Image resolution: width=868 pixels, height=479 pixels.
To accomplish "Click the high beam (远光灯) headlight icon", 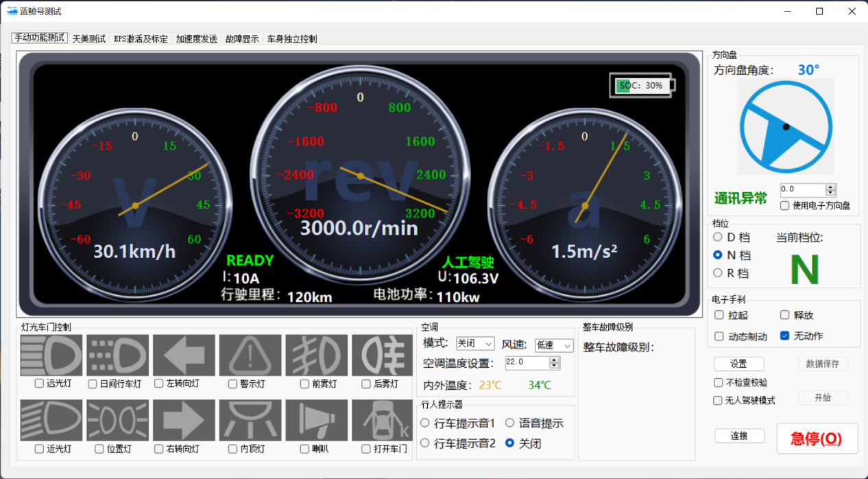I will [x=51, y=355].
